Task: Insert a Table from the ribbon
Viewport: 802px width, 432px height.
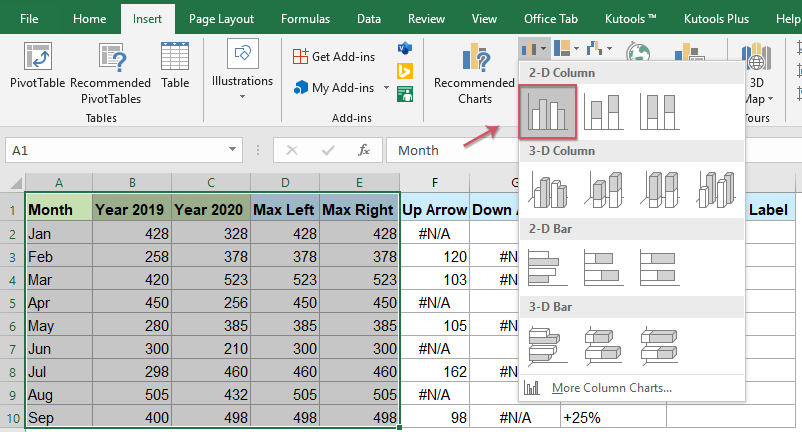Action: point(175,68)
